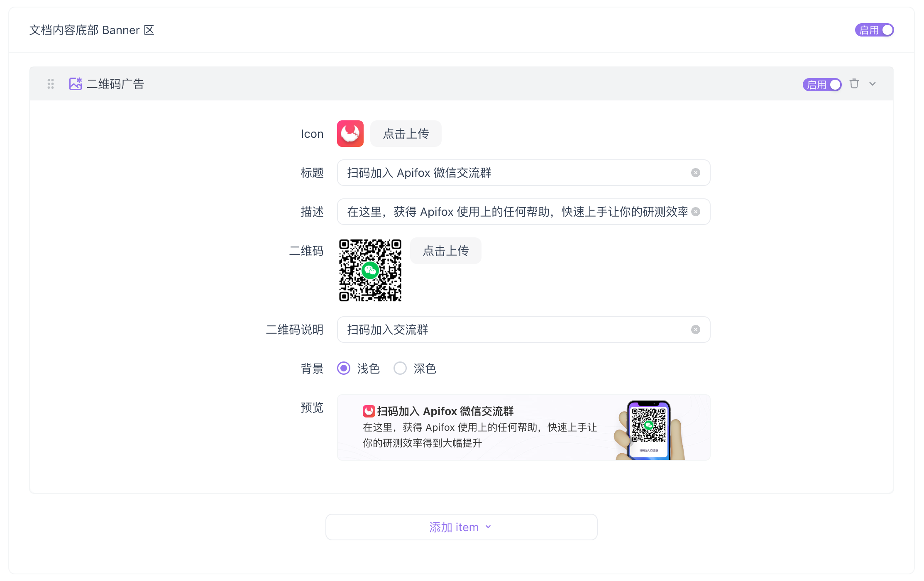This screenshot has width=924, height=581.
Task: Click the trash icon to delete 二维码广告 section
Action: (854, 84)
